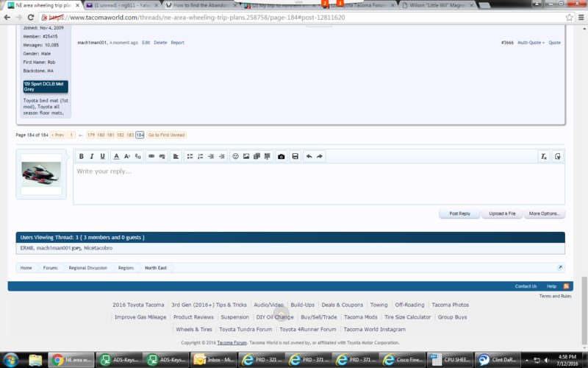
Task: Switch to the Yahoo mail browser tab
Action: pyautogui.click(x=121, y=5)
